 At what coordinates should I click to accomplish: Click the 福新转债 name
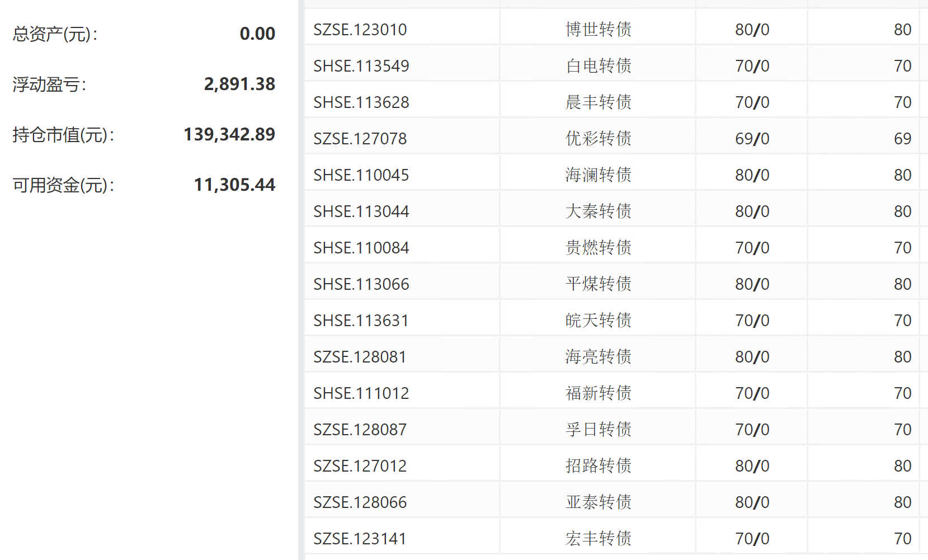pyautogui.click(x=598, y=393)
